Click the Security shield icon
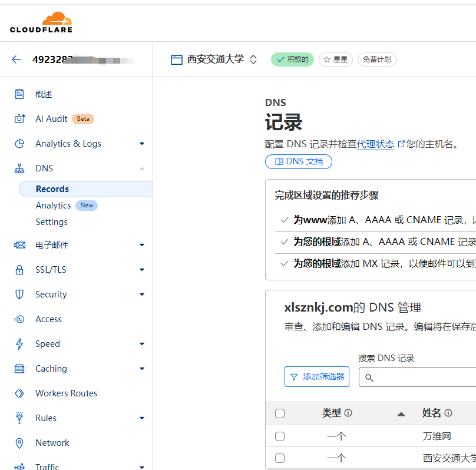The width and height of the screenshot is (476, 470). 19,294
